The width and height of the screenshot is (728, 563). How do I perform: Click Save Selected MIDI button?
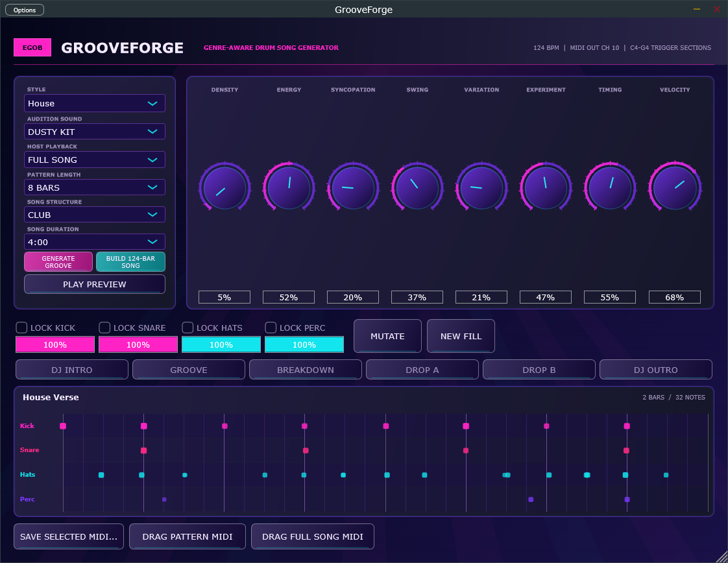69,536
